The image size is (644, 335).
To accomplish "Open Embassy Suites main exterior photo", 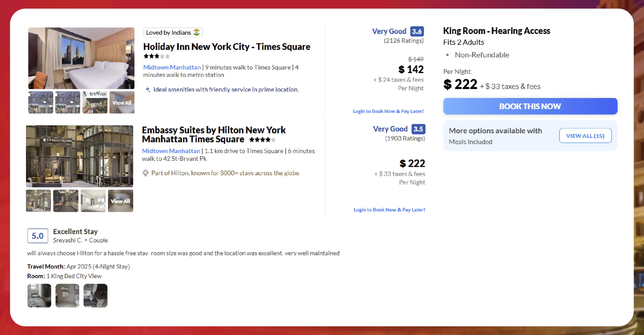I will click(x=79, y=156).
